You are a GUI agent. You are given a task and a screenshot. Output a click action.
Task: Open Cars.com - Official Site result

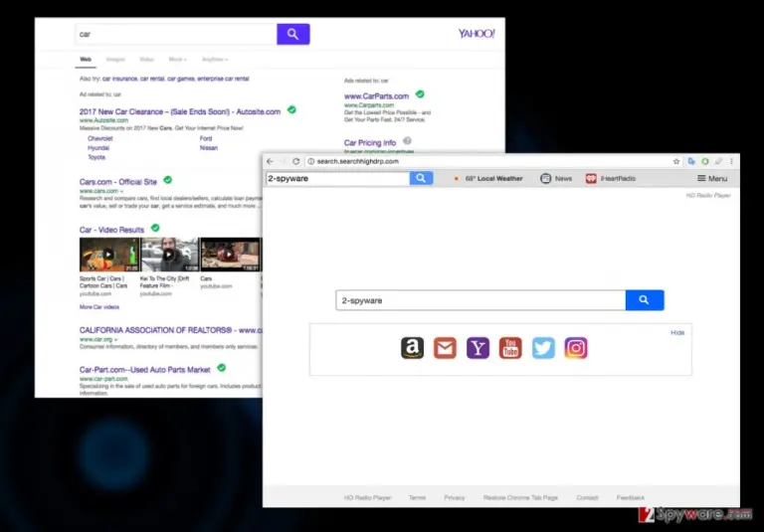118,182
